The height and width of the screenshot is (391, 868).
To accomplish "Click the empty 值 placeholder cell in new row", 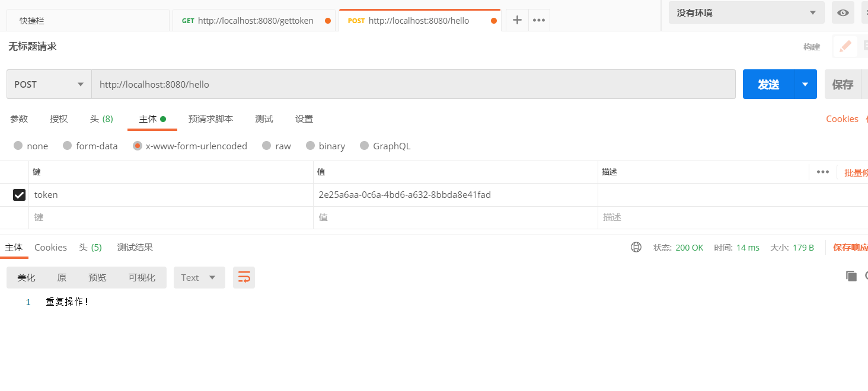I will (455, 217).
